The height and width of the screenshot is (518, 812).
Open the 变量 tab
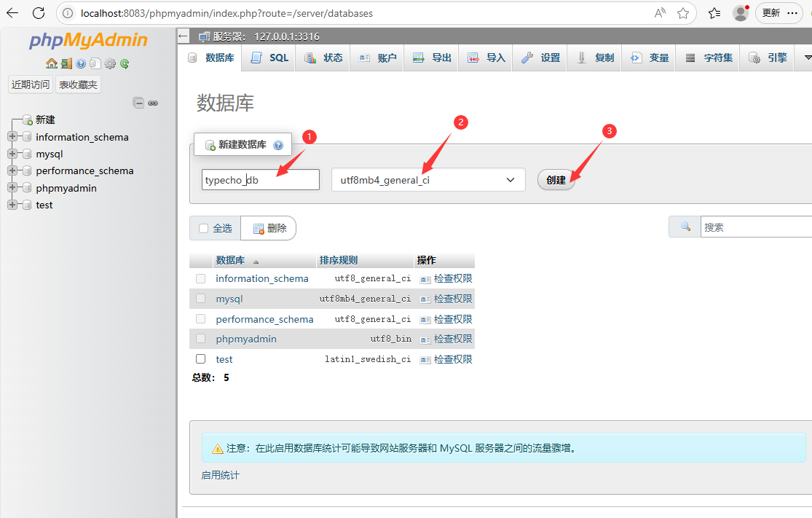pos(650,58)
